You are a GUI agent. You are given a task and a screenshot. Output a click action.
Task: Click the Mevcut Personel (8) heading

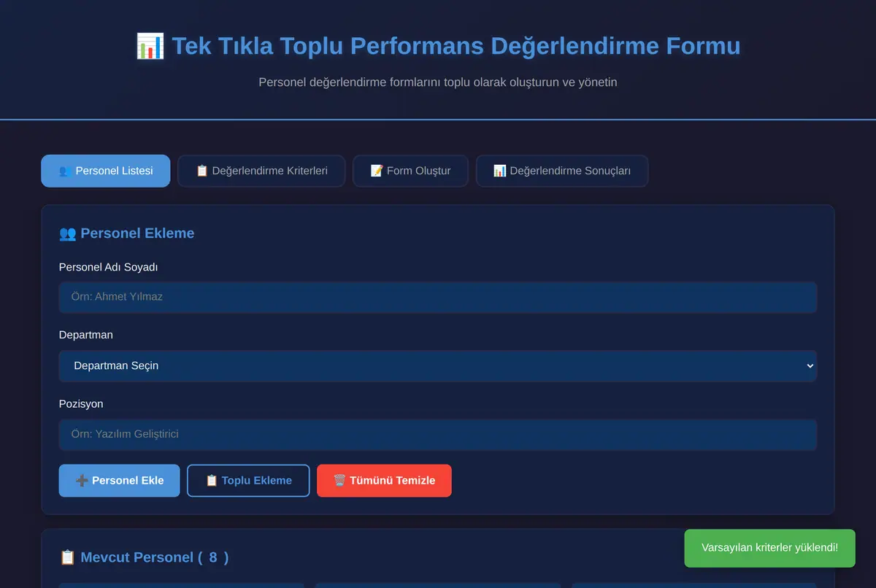pos(144,557)
